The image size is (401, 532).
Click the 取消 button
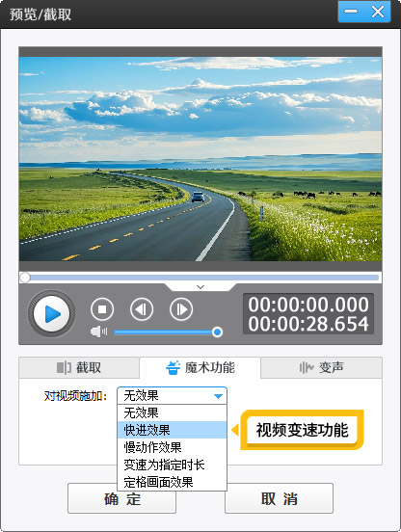tap(279, 499)
